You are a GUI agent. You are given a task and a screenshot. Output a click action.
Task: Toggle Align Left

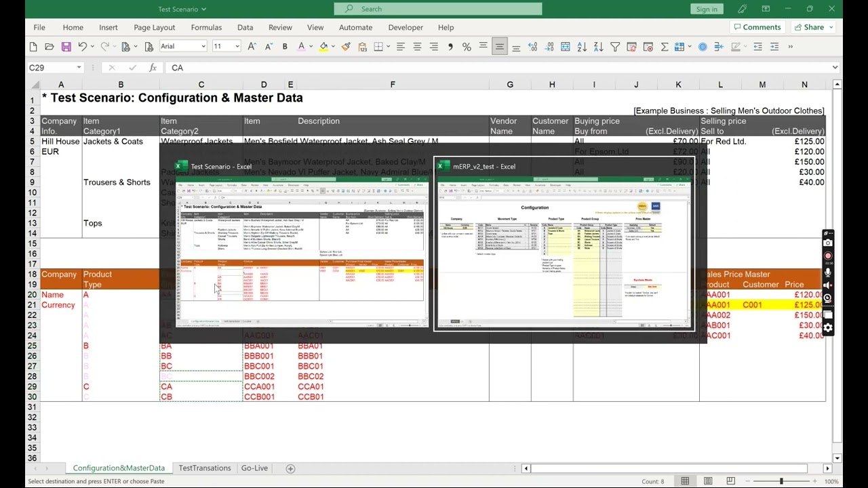[401, 47]
